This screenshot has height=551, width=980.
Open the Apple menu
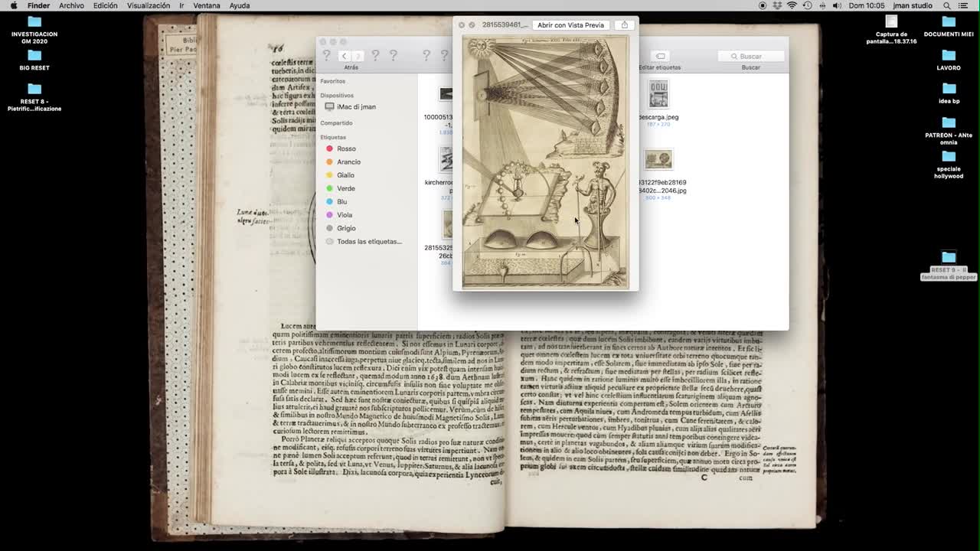coord(13,5)
